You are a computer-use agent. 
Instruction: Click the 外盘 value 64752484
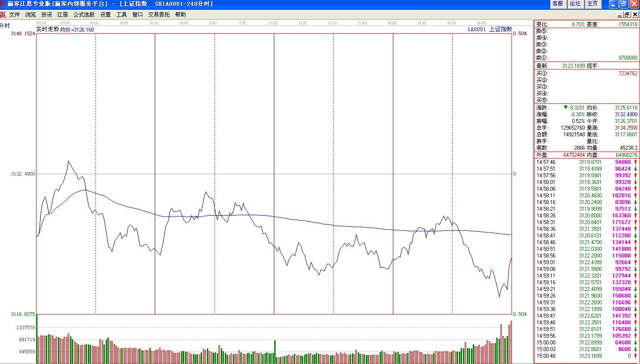click(x=574, y=155)
